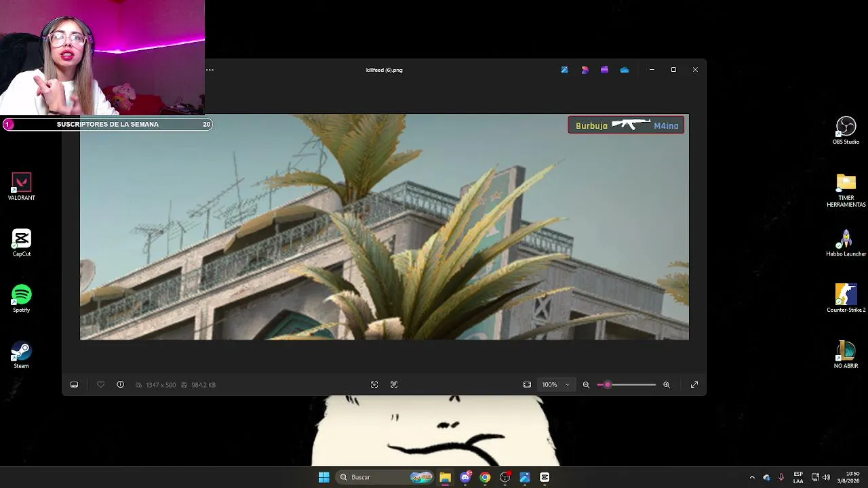Open the 100% zoom level dropdown
Image resolution: width=868 pixels, height=488 pixels.
tap(555, 385)
